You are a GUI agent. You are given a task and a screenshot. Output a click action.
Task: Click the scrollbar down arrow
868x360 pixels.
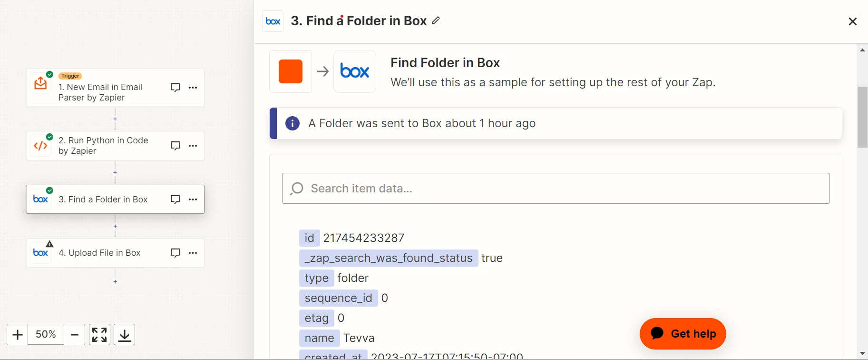[x=862, y=353]
